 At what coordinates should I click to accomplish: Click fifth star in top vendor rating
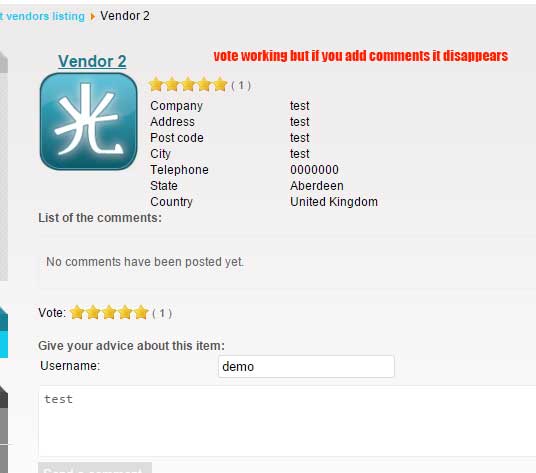pyautogui.click(x=220, y=84)
